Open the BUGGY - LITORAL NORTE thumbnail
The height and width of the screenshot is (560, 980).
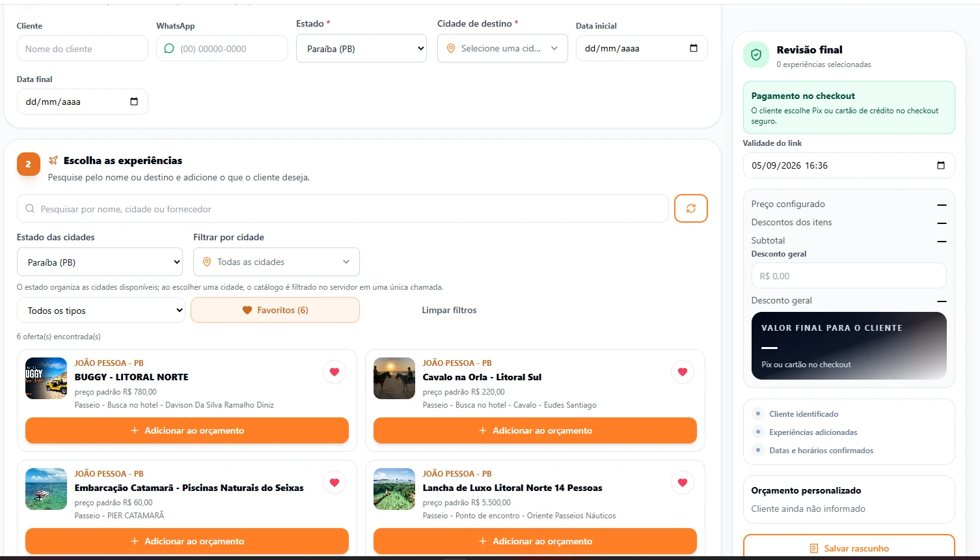tap(46, 378)
